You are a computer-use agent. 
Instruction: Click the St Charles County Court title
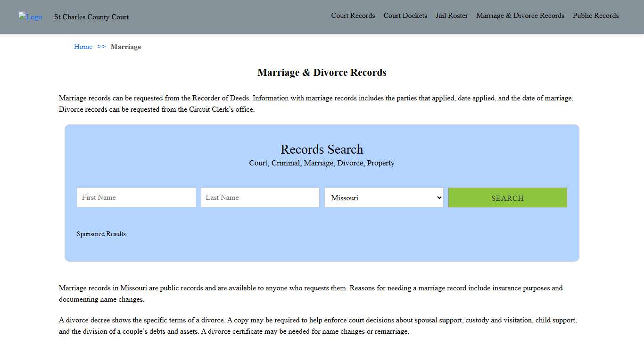coord(91,17)
